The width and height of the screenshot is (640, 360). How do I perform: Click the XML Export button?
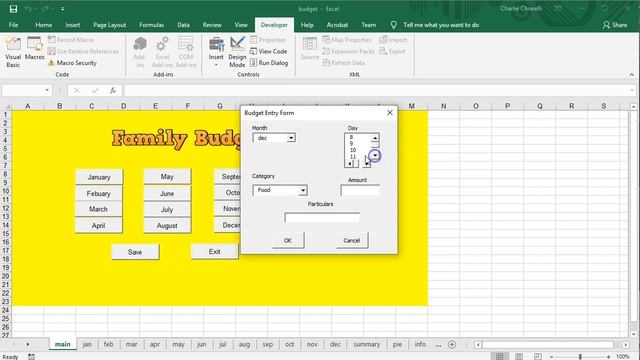(x=392, y=51)
